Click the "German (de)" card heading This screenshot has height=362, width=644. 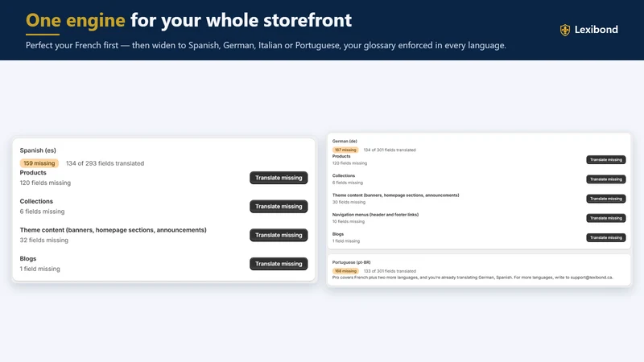coord(345,142)
